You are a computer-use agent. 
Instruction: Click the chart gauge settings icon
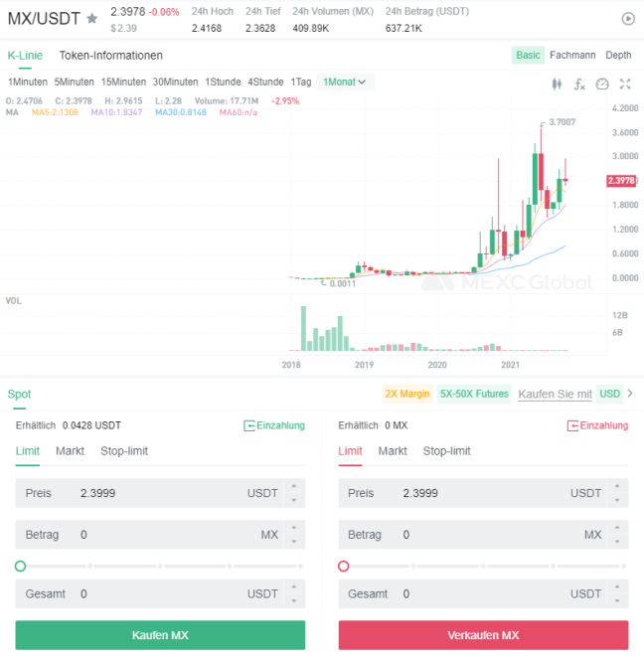tap(602, 84)
